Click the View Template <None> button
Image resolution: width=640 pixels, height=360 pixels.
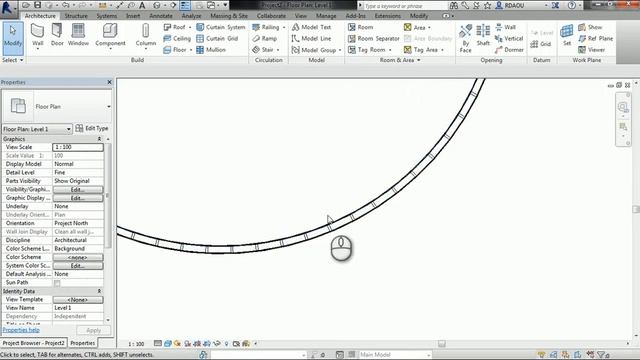pos(78,300)
